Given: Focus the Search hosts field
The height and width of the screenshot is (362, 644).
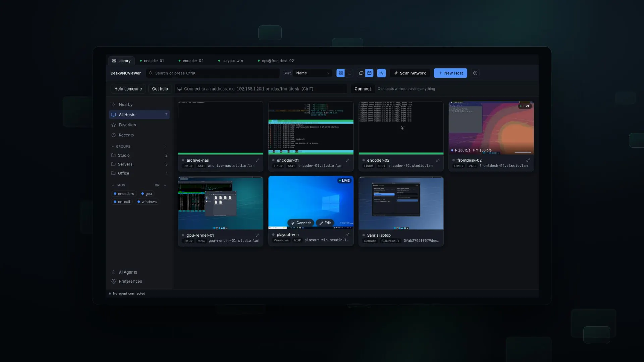Looking at the screenshot, I should 213,73.
